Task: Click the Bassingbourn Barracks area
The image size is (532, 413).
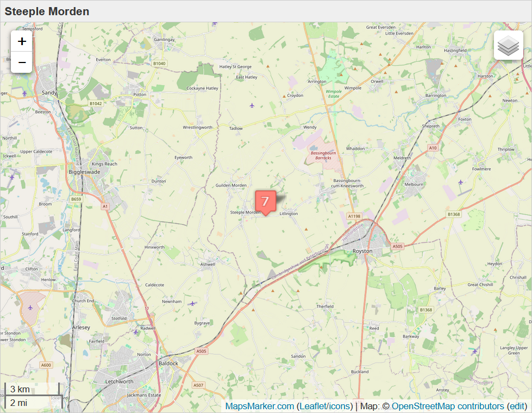Action: click(x=323, y=155)
